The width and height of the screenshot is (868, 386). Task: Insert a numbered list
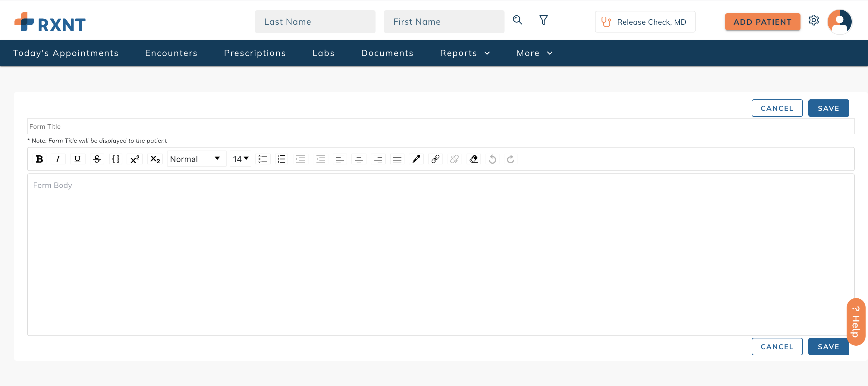click(x=281, y=159)
